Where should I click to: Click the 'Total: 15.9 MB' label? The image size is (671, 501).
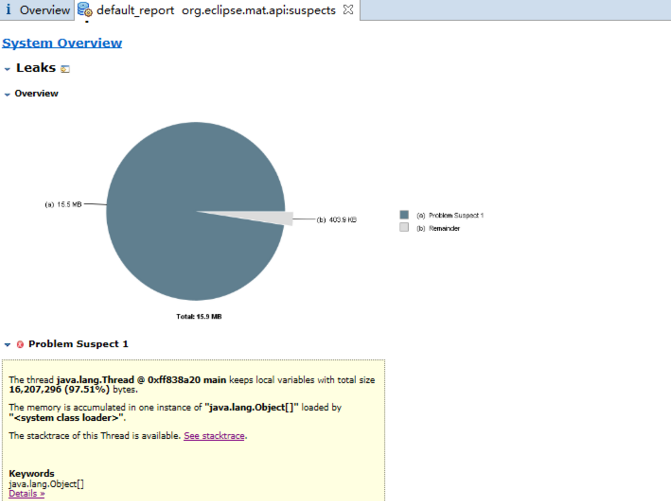click(199, 317)
